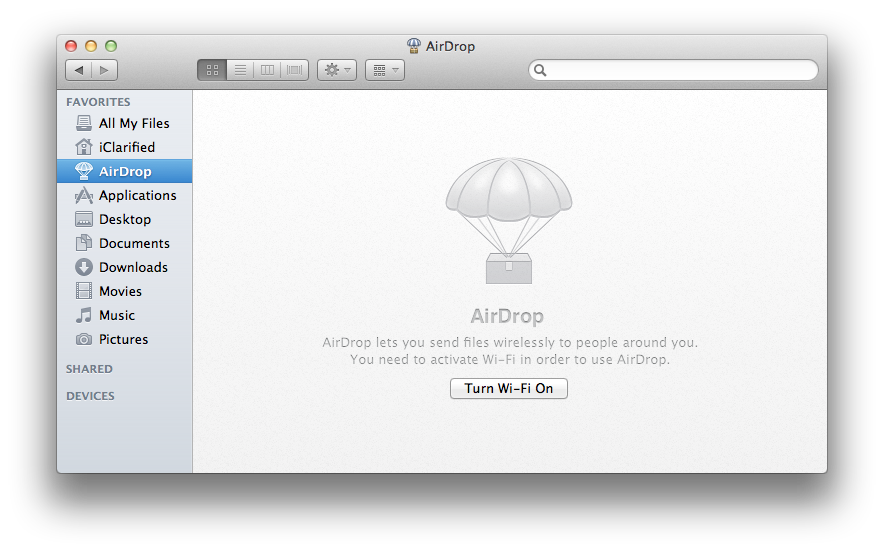Screen dimensions: 884x552
Task: Open Desktop folder from sidebar
Action: coord(124,219)
